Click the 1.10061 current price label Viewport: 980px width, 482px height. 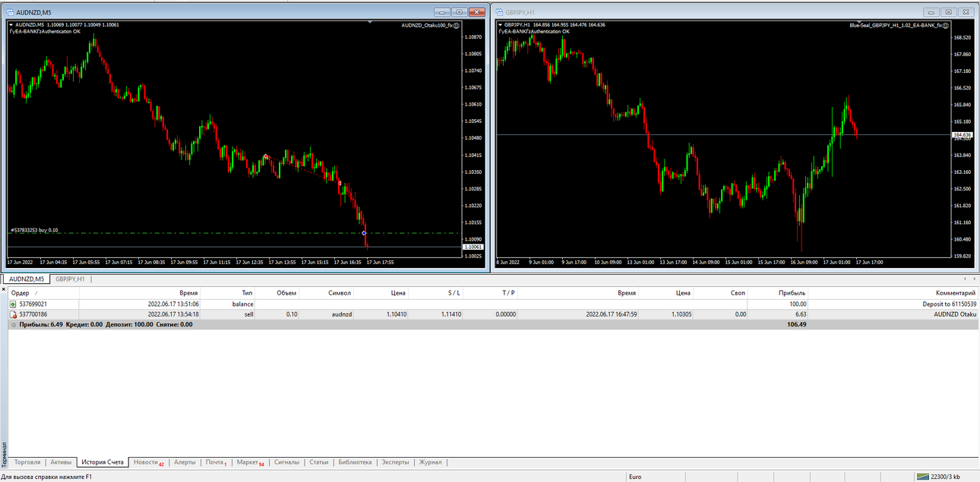pos(472,247)
